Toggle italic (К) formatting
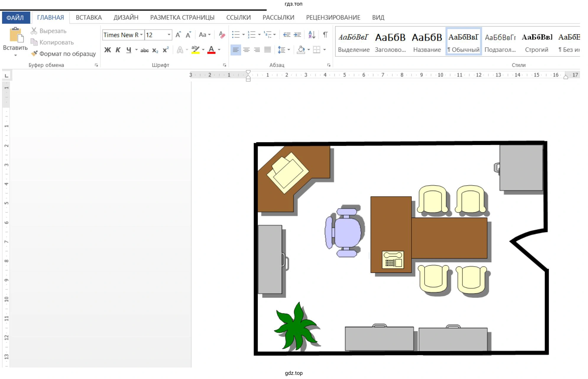This screenshot has height=379, width=588. (118, 50)
